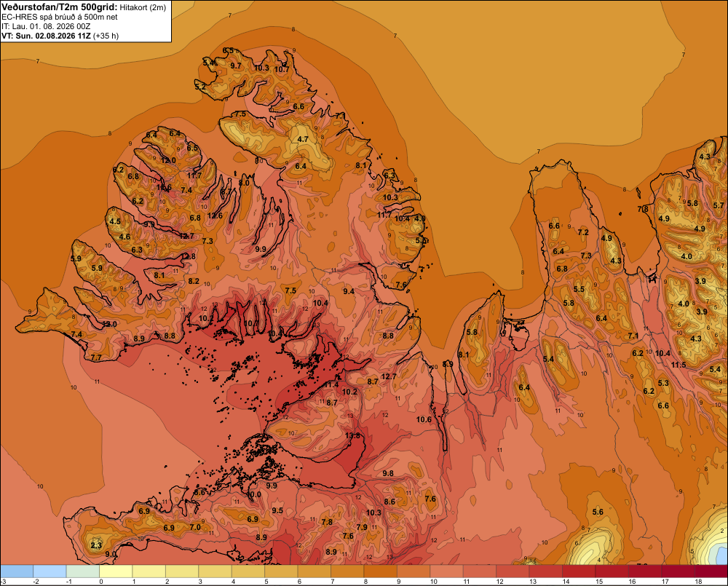
Task: Click the Veðurstofan/T2m 500grid title text
Action: 59,7
